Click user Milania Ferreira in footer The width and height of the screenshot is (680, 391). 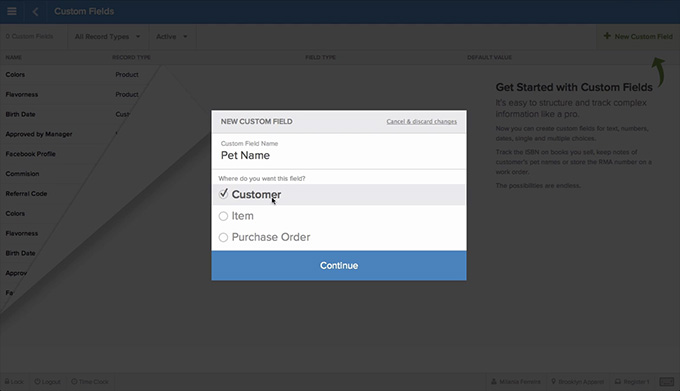[x=516, y=381]
